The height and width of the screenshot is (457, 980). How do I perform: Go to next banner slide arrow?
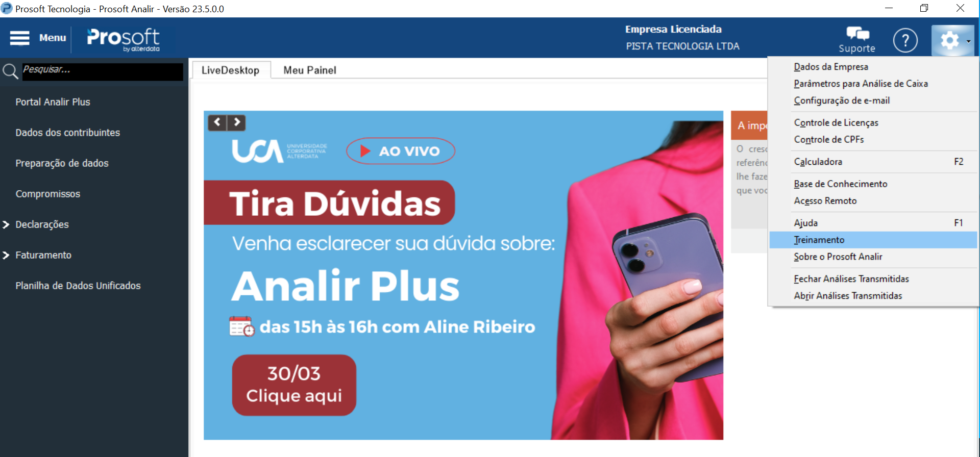pos(237,122)
